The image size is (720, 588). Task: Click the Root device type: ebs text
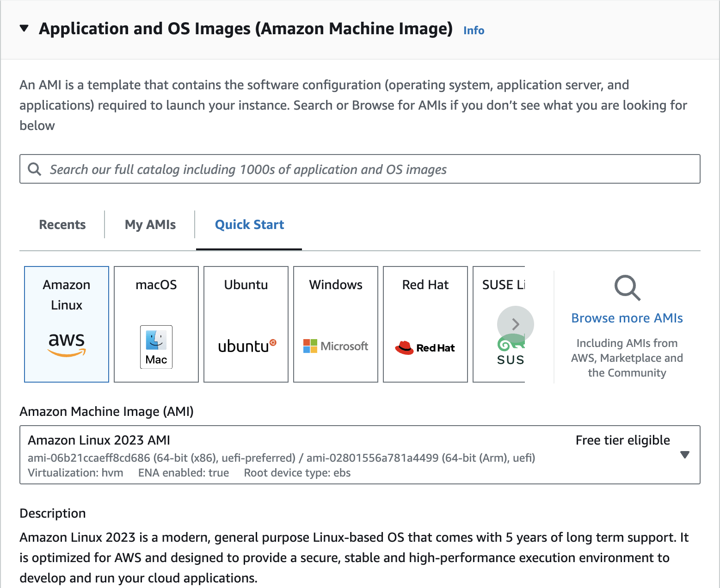point(297,473)
